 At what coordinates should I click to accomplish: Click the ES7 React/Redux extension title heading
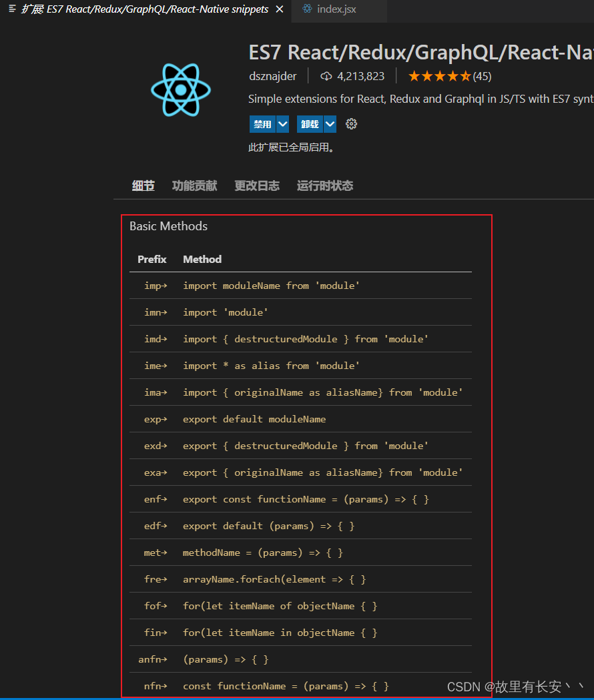pyautogui.click(x=421, y=53)
